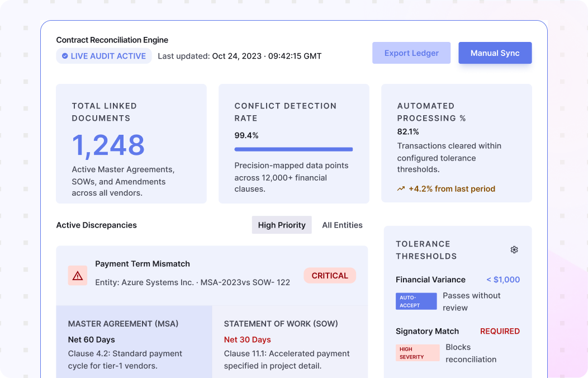Select the 1,248 linked documents figure

108,145
